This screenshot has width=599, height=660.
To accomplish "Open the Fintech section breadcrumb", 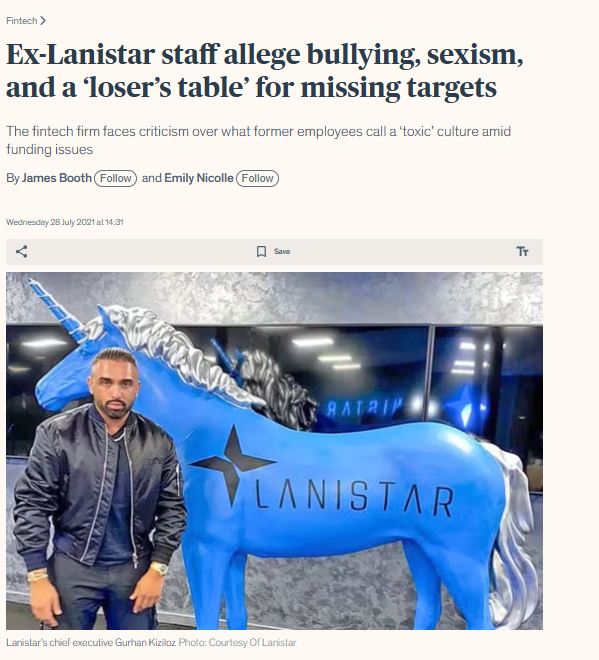I will 22,21.
